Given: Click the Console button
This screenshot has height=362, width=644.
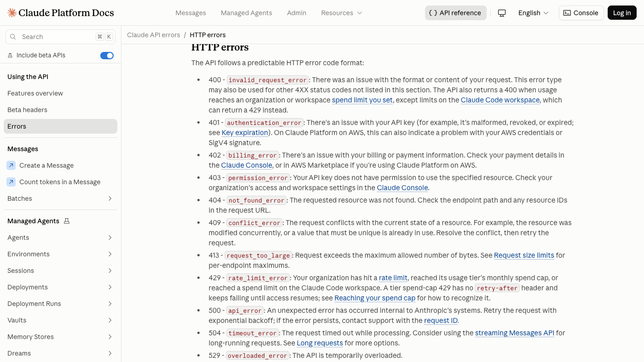Looking at the screenshot, I should tap(581, 13).
